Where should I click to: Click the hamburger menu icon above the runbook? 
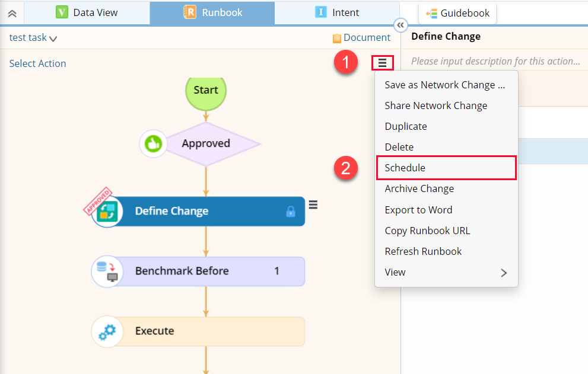pyautogui.click(x=382, y=62)
